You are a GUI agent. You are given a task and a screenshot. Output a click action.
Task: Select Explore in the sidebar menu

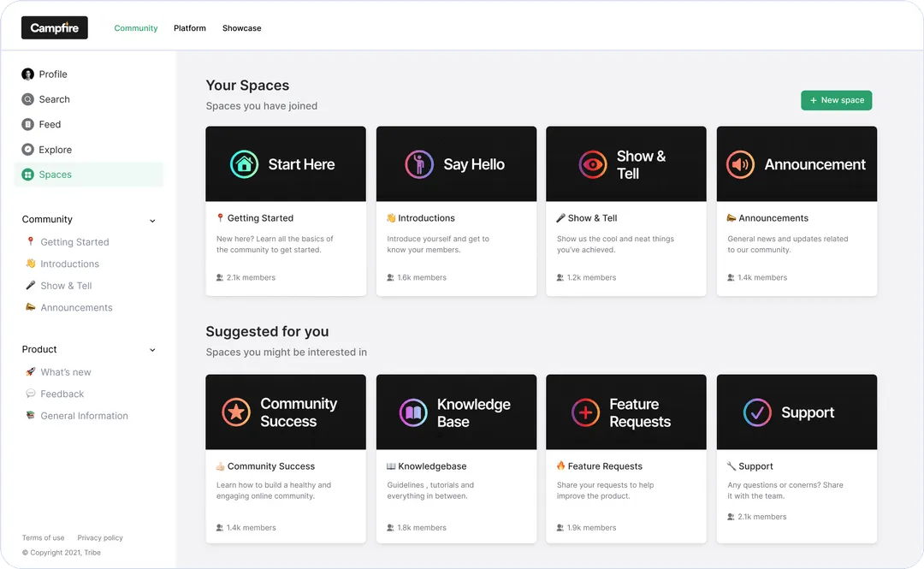88,150
